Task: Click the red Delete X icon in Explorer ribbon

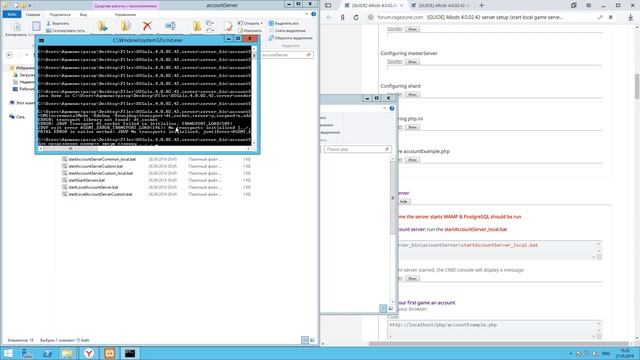Action: coord(147,26)
